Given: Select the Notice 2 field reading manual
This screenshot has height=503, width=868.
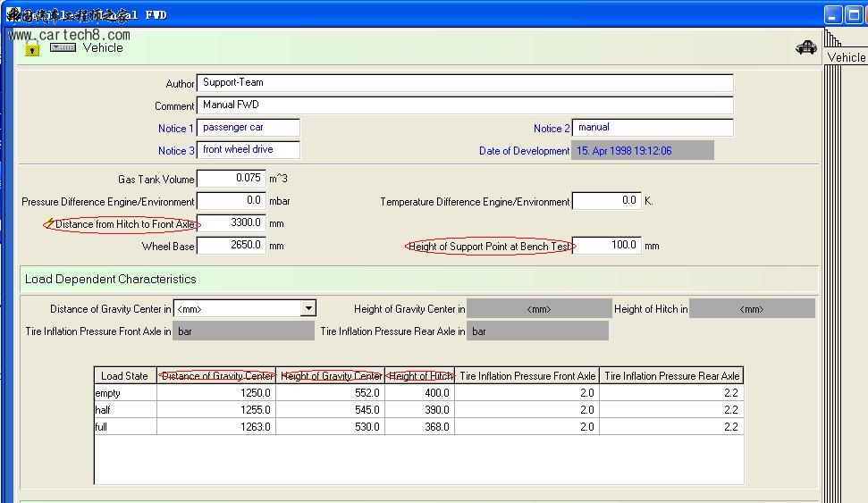Looking at the screenshot, I should (x=653, y=127).
